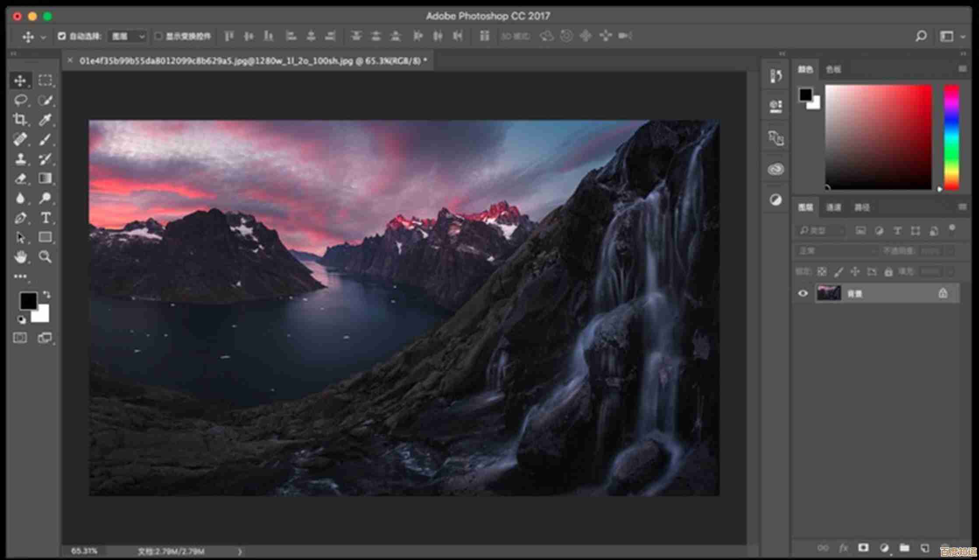Viewport: 979px width, 560px height.
Task: Hide the Background layer eye icon
Action: (x=803, y=294)
